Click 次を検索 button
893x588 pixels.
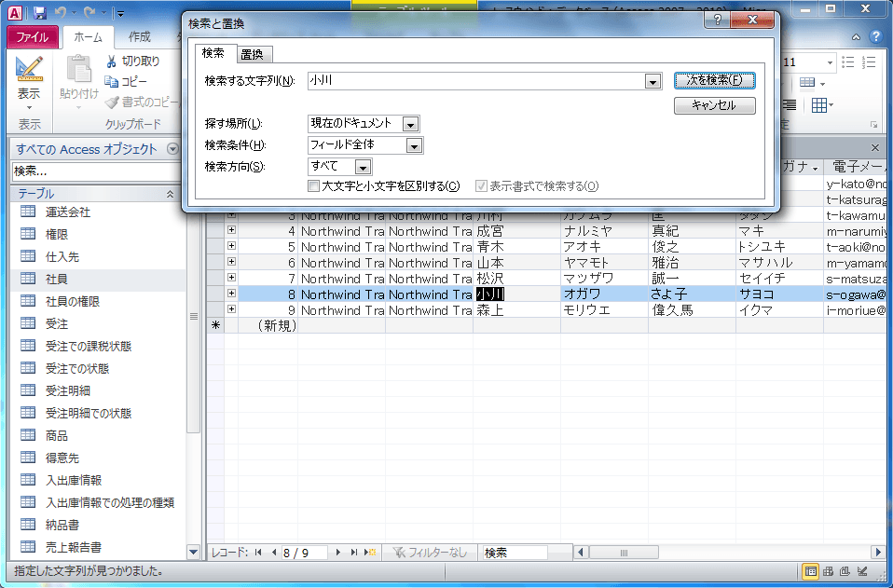click(x=715, y=80)
